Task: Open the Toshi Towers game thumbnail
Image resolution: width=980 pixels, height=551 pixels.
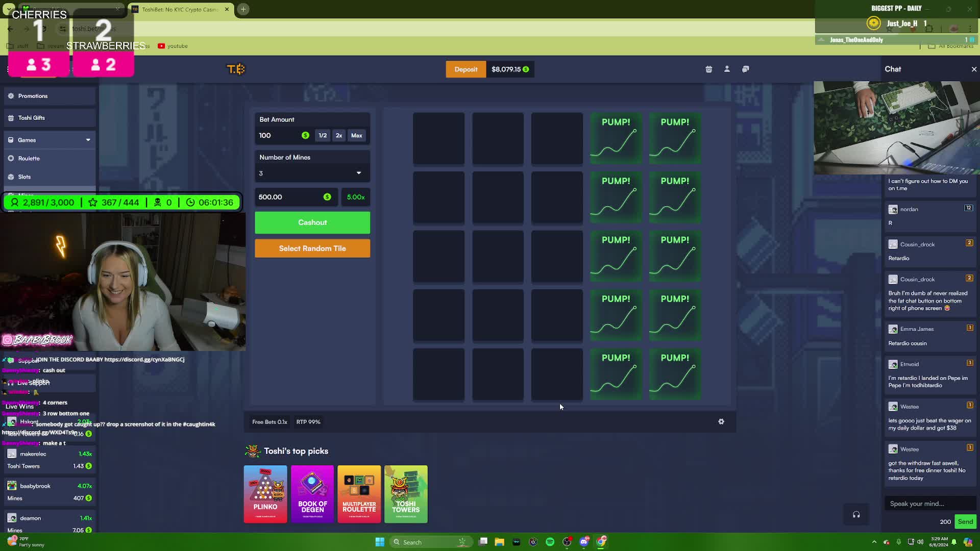Action: coord(406,494)
